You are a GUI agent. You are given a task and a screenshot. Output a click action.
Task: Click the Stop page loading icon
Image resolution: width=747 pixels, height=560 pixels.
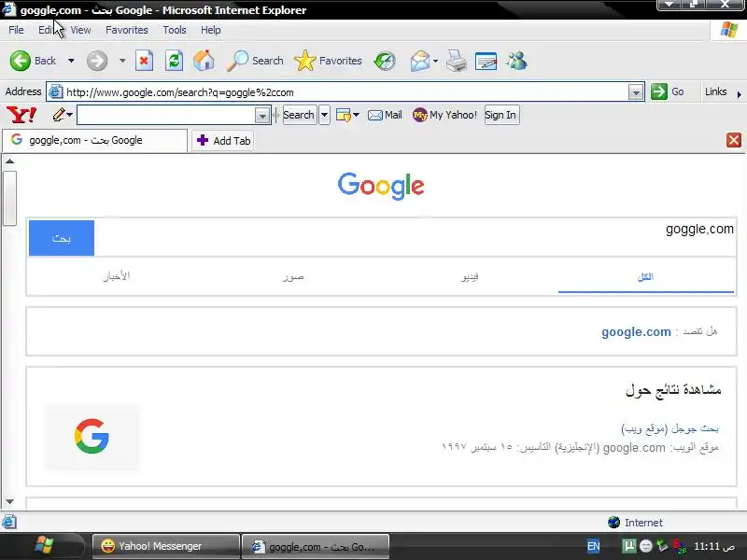(x=144, y=61)
